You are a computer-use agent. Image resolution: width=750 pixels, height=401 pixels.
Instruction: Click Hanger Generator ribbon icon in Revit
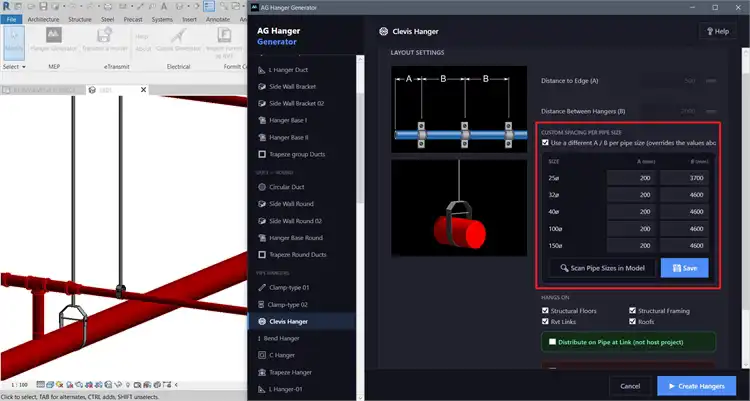point(54,35)
